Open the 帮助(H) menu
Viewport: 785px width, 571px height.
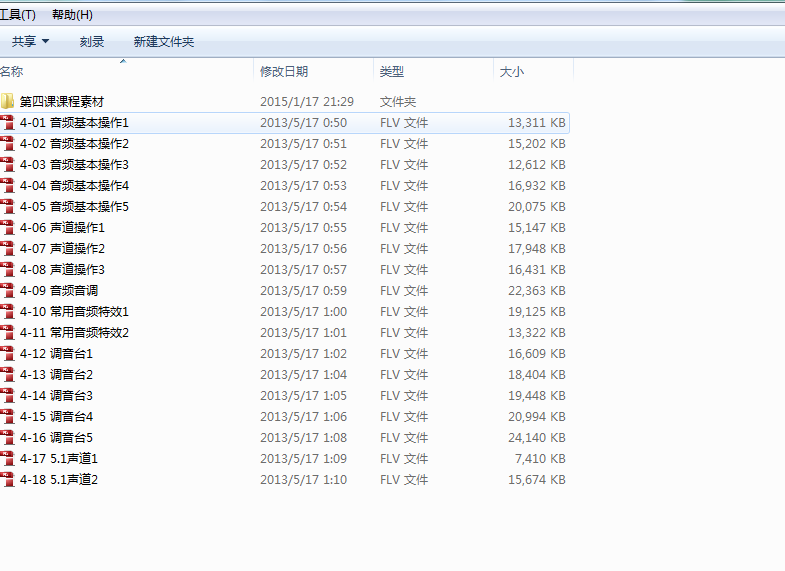(x=72, y=15)
